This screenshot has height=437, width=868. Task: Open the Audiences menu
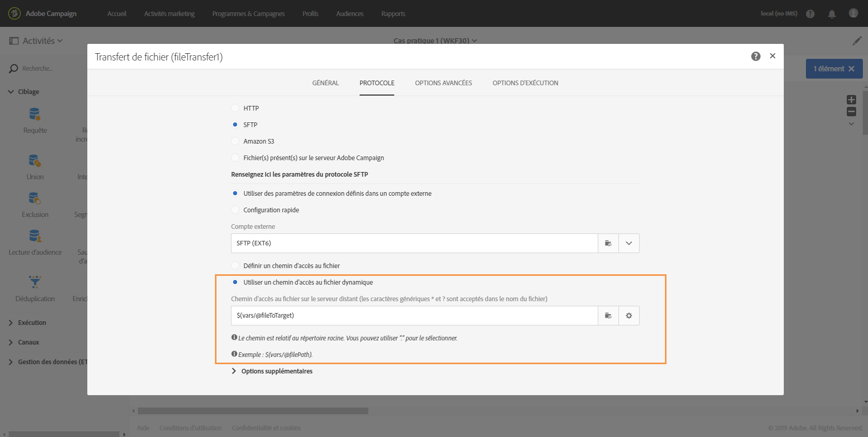(350, 13)
